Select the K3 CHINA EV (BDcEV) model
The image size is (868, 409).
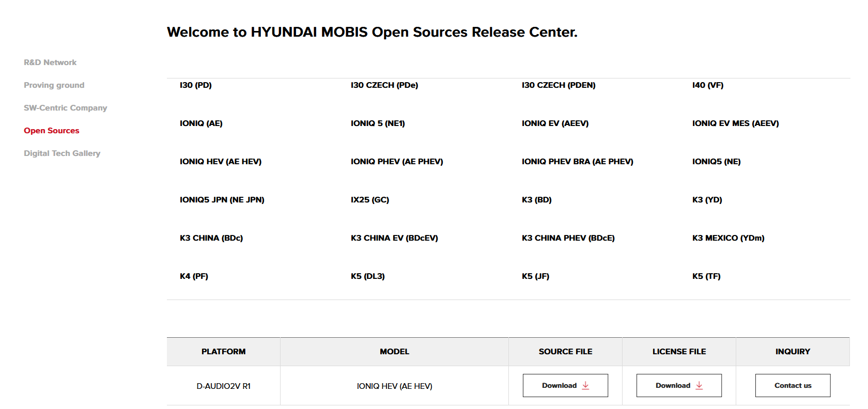(x=394, y=238)
